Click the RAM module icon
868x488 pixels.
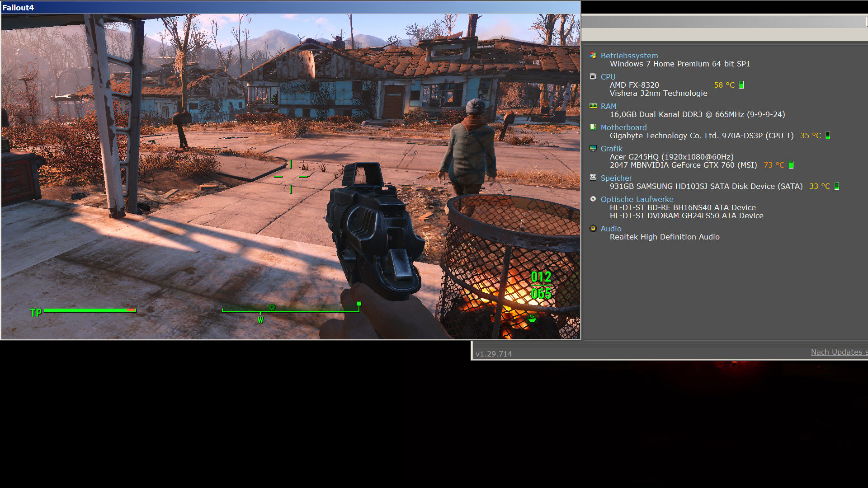(x=593, y=106)
